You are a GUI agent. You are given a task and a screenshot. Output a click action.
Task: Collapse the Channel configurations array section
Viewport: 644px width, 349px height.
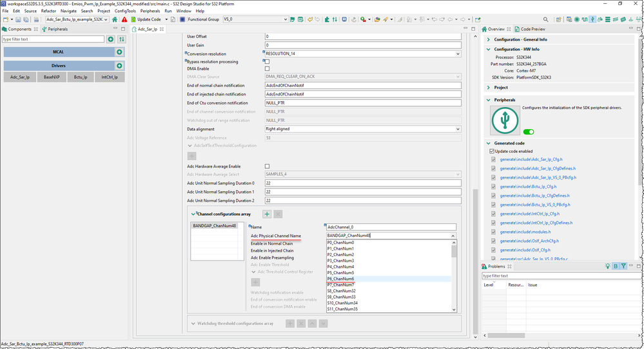click(193, 214)
